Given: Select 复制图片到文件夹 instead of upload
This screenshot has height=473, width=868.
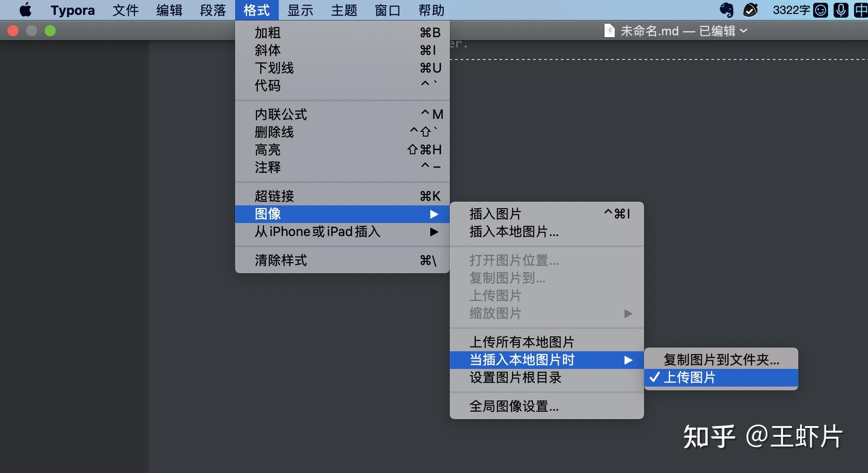Looking at the screenshot, I should click(x=719, y=360).
